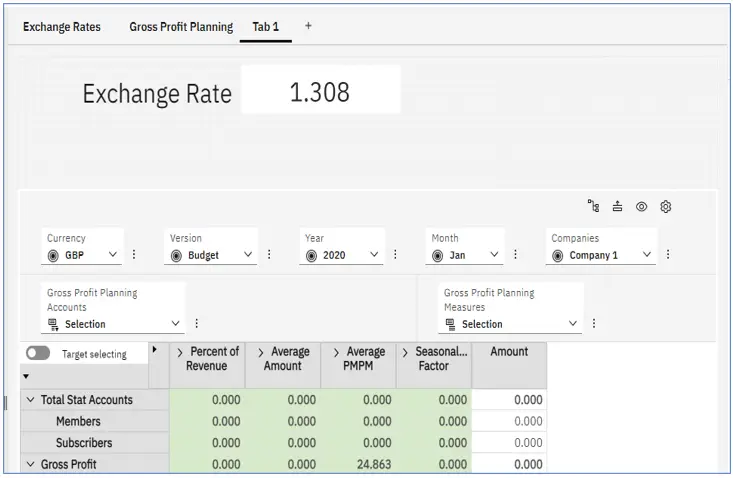Click the eye visibility icon in toolbar
Viewport: 733px width, 478px height.
pos(642,207)
